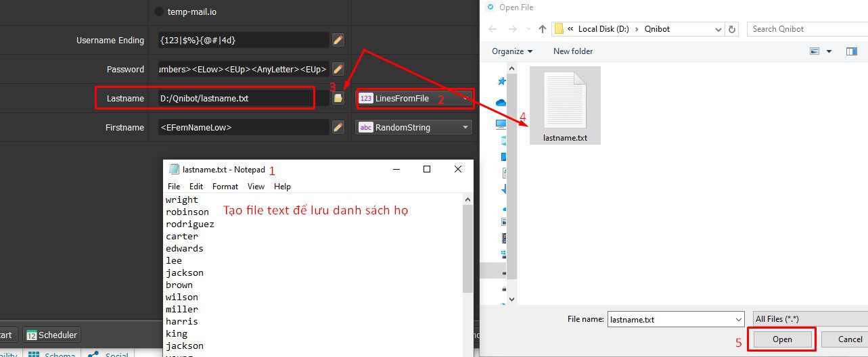Click the OneDrive icon in navigation pane

tap(501, 102)
